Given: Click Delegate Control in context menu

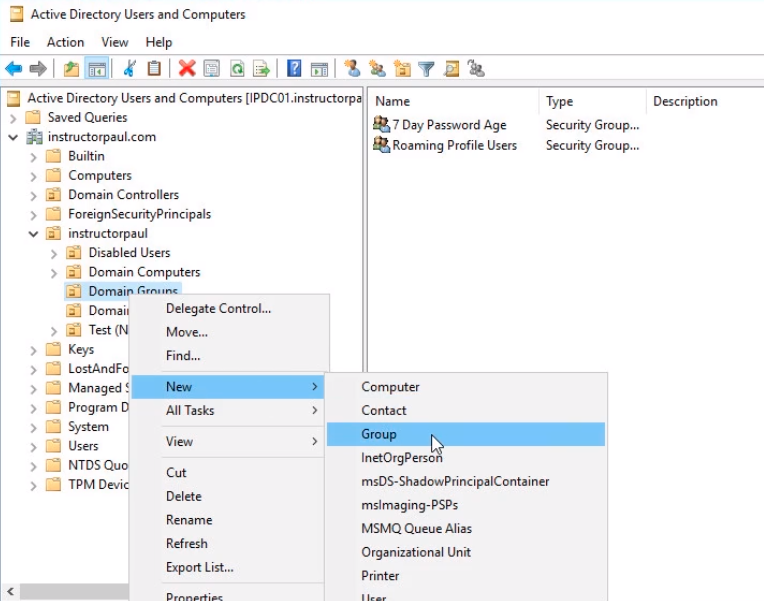Looking at the screenshot, I should 218,308.
